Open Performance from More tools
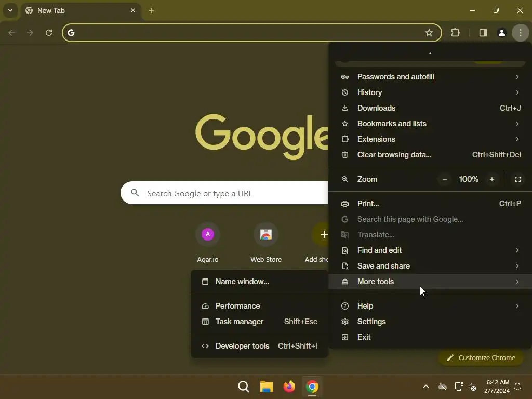This screenshot has height=399, width=532. point(260,306)
